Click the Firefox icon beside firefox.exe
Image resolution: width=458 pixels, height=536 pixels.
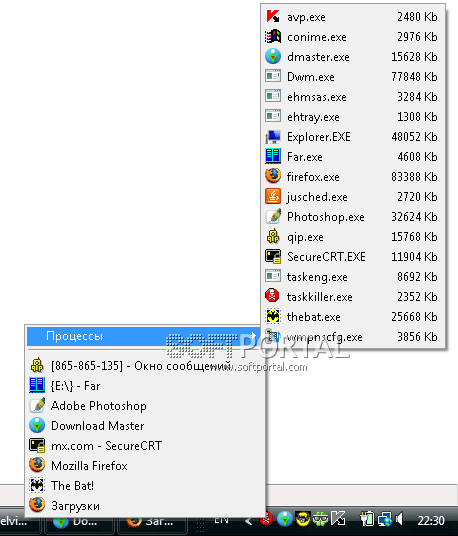(273, 176)
